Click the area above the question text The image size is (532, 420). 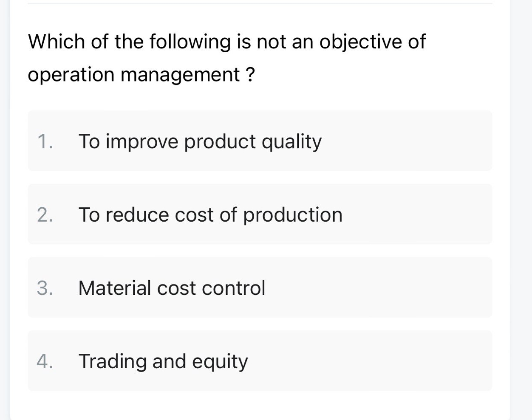coord(259,15)
